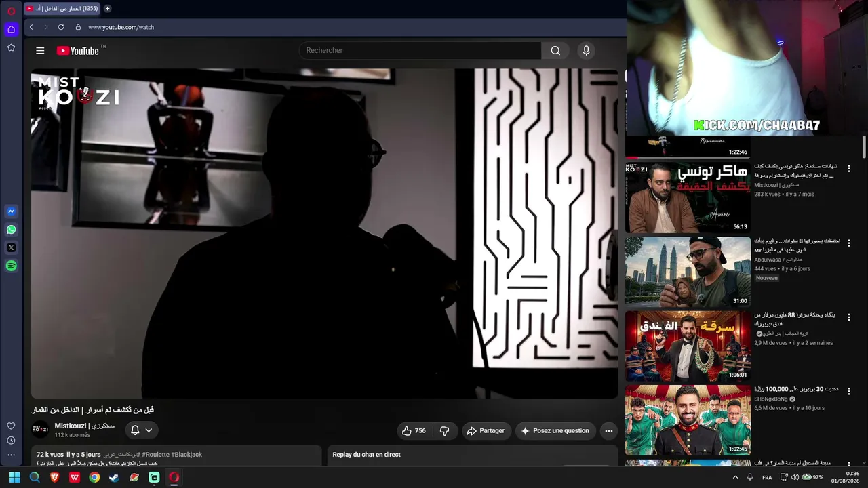Viewport: 868px width, 488px height.
Task: Select the YouTube video browser tab
Action: 62,9
